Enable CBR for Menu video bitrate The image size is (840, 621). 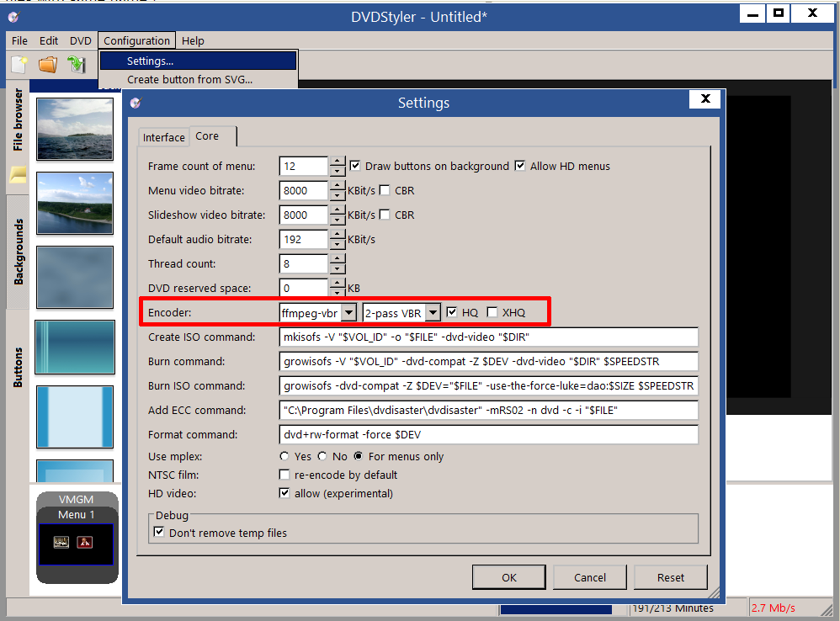tap(384, 190)
